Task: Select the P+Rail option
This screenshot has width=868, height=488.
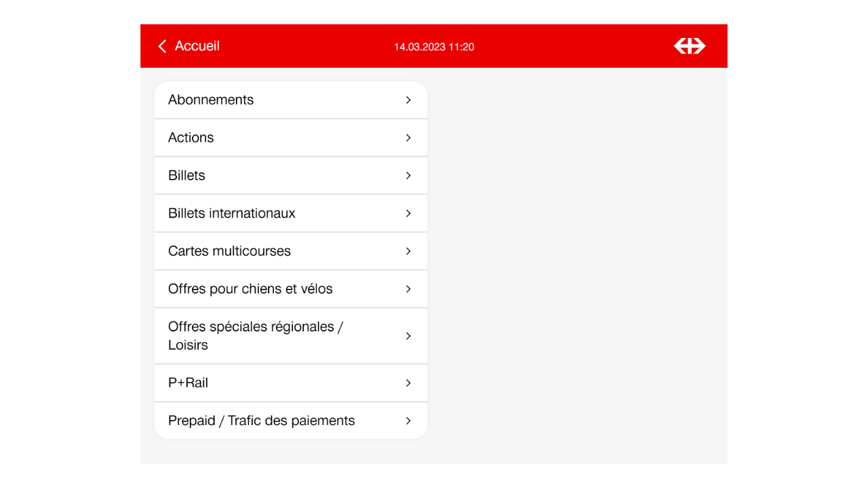Action: (x=188, y=383)
